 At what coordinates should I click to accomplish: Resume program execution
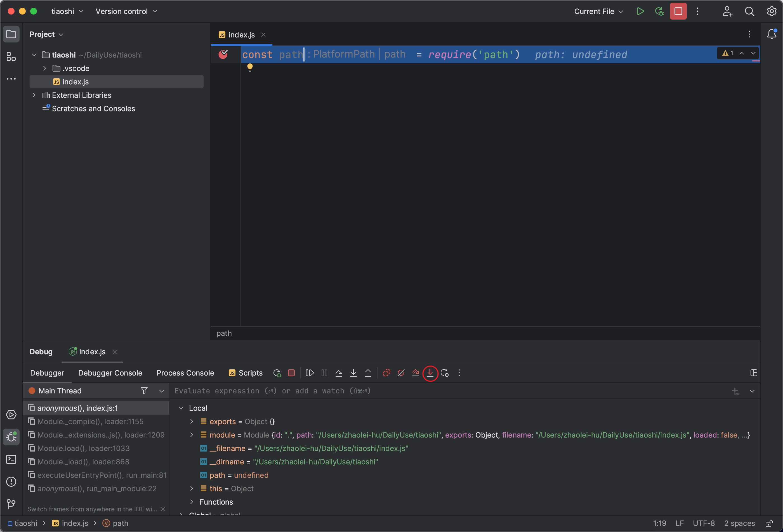click(x=310, y=373)
